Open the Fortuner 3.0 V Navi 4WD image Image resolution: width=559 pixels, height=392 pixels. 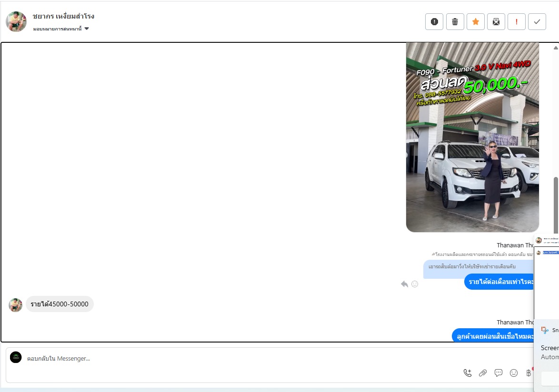472,137
